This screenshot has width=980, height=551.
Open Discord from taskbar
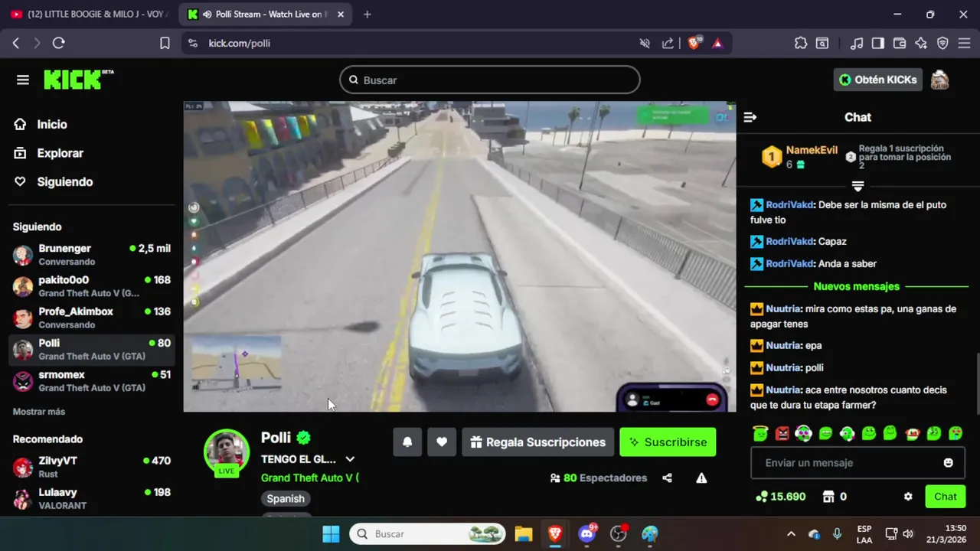coord(587,534)
